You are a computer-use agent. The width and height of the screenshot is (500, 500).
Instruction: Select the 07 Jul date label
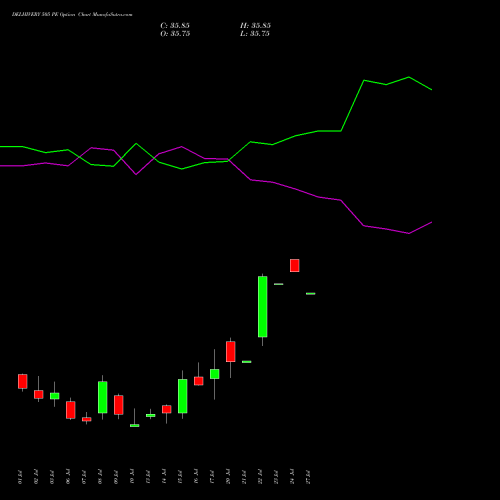coord(84,477)
